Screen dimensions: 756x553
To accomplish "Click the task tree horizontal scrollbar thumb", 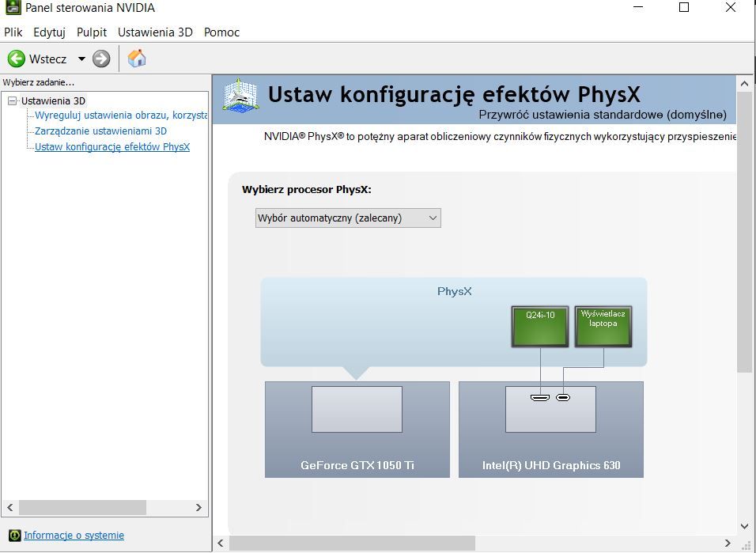I will coord(82,508).
